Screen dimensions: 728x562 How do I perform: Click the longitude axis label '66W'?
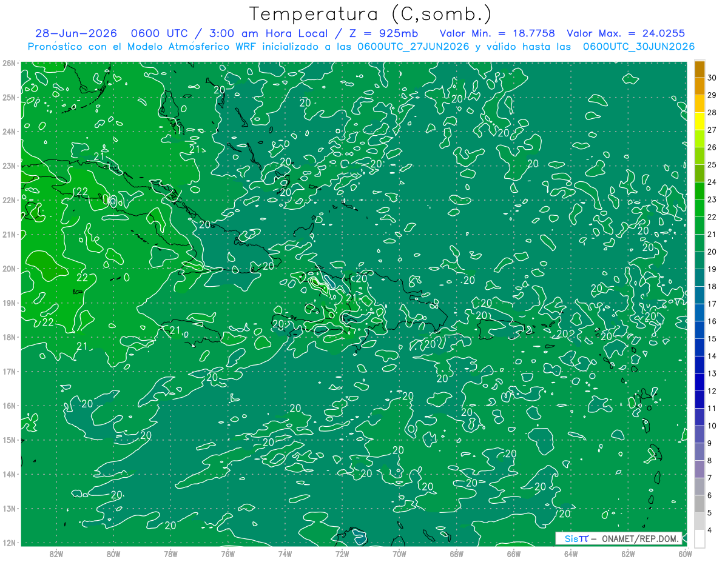514,554
